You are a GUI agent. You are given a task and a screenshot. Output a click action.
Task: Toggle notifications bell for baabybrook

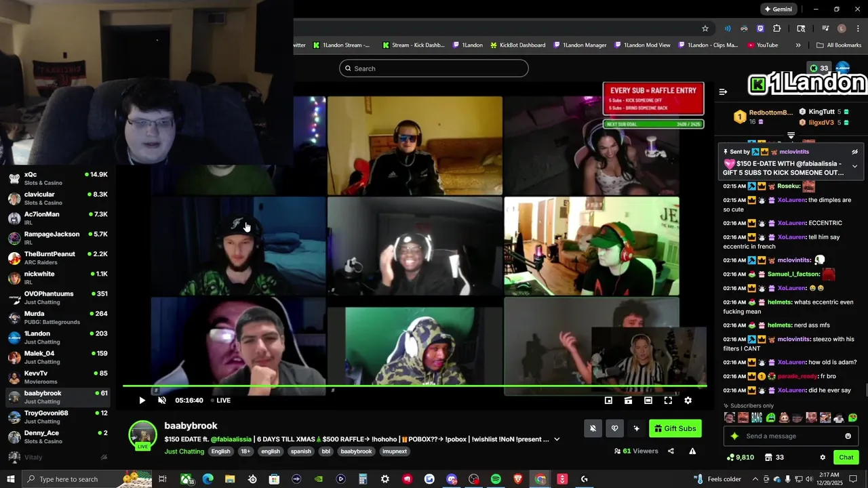point(593,428)
